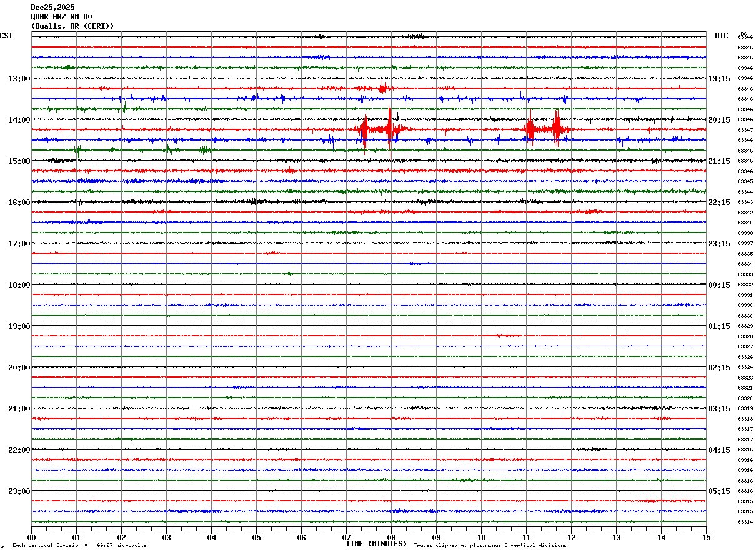Click the '20:00' CST time label
This screenshot has height=554, width=756.
tap(19, 368)
